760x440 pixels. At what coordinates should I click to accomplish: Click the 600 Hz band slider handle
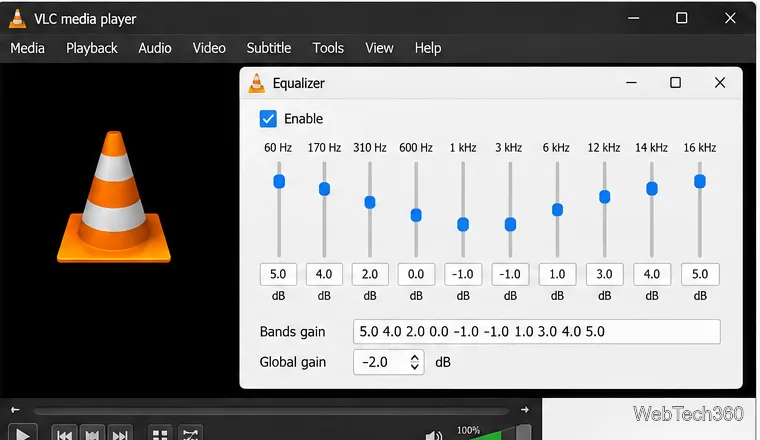pos(416,215)
